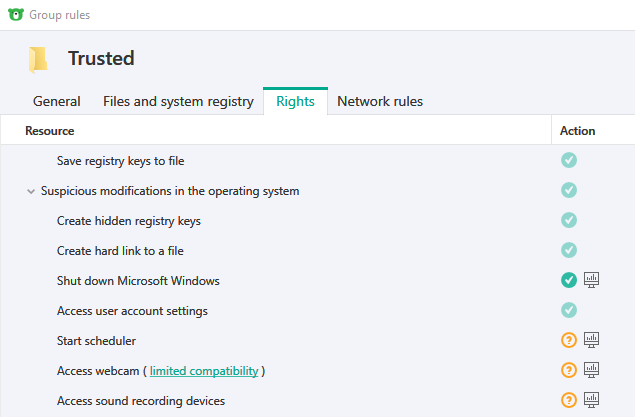
Task: Click the action icon for Suspicious modifications row
Action: point(569,190)
